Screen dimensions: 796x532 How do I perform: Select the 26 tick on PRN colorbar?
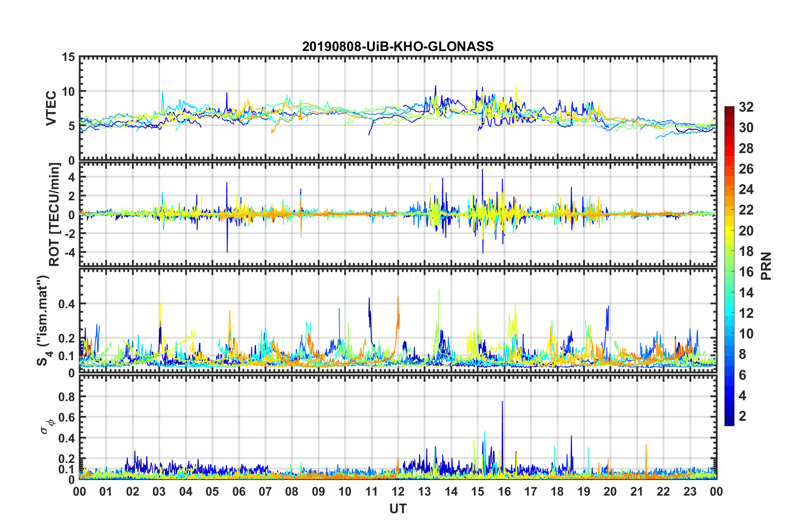[x=746, y=169]
